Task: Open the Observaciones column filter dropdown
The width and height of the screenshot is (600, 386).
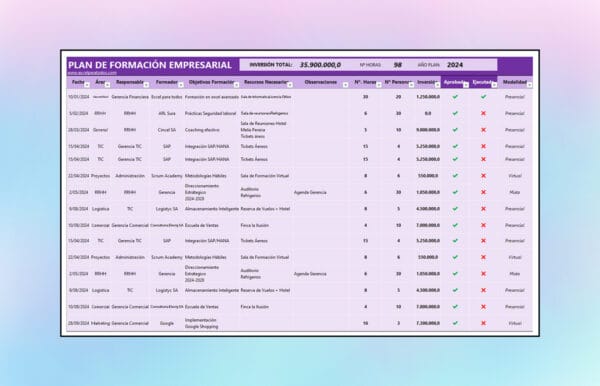Action: pyautogui.click(x=346, y=85)
